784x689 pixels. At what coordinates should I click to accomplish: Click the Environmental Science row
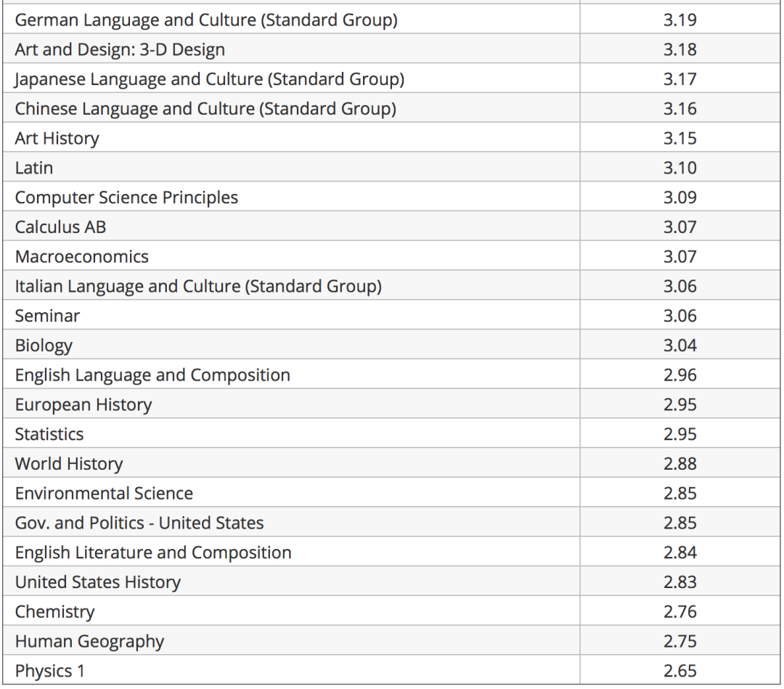(104, 494)
